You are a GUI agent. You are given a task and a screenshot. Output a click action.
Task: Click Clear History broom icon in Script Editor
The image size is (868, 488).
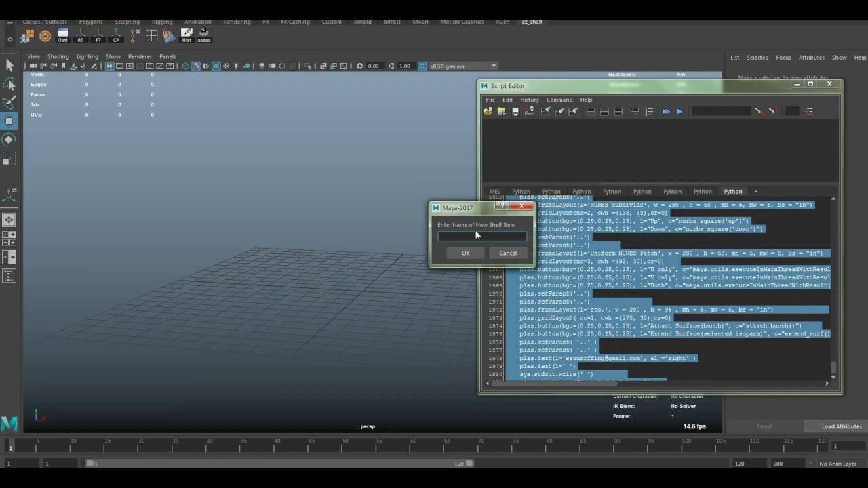(545, 111)
